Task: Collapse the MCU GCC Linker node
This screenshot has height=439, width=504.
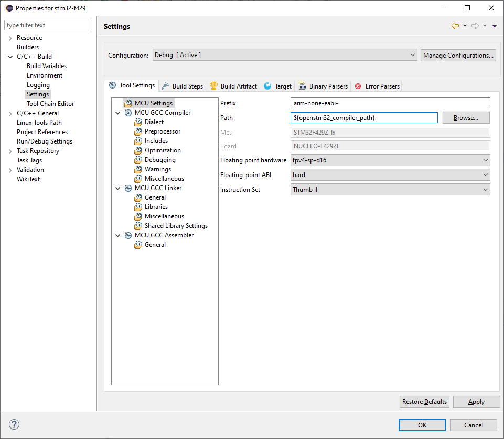Action: (118, 188)
